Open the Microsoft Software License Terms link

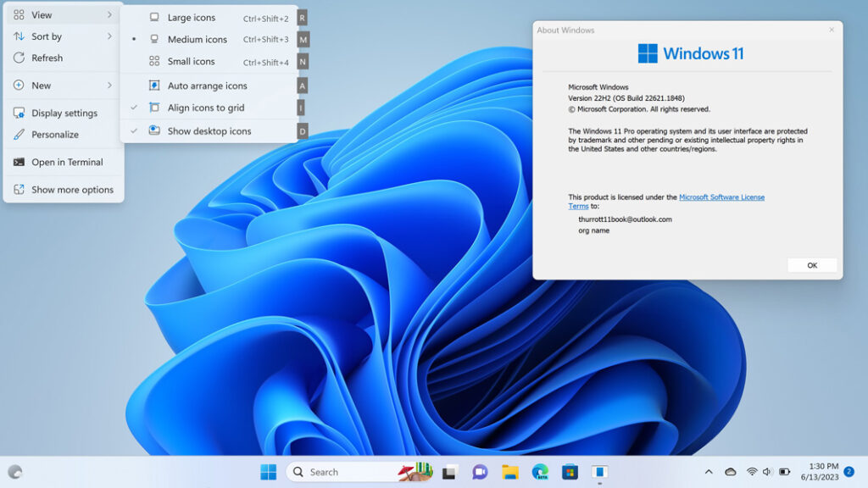coord(721,197)
